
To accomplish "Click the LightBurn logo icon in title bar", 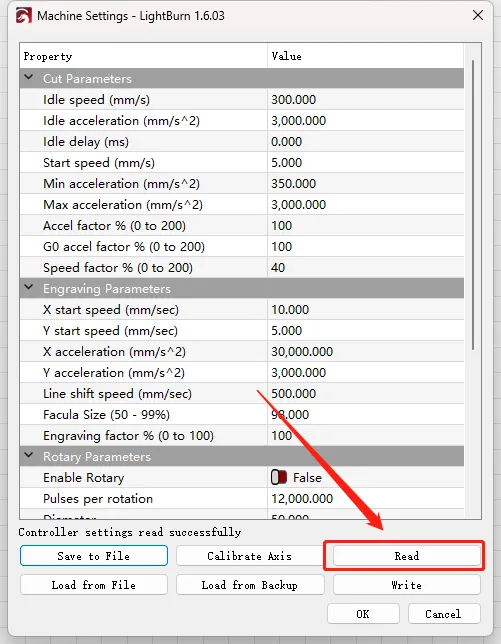I will [x=24, y=16].
